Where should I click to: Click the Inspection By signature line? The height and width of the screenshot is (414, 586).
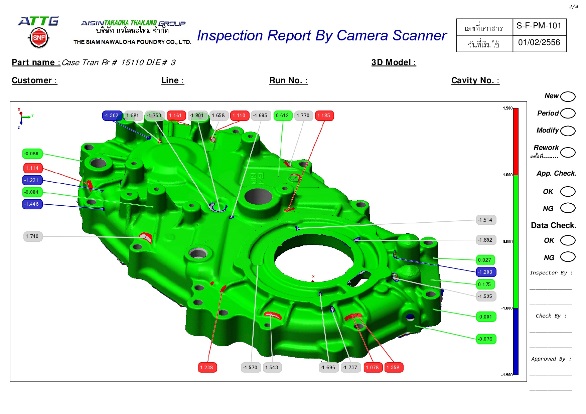550,289
